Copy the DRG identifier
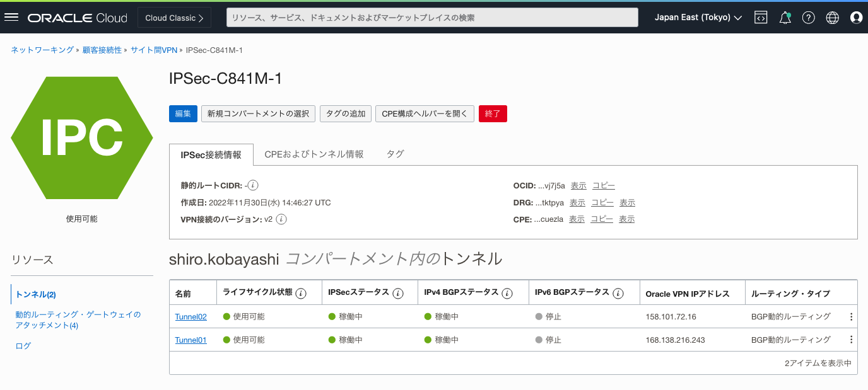This screenshot has height=390, width=868. tap(602, 202)
